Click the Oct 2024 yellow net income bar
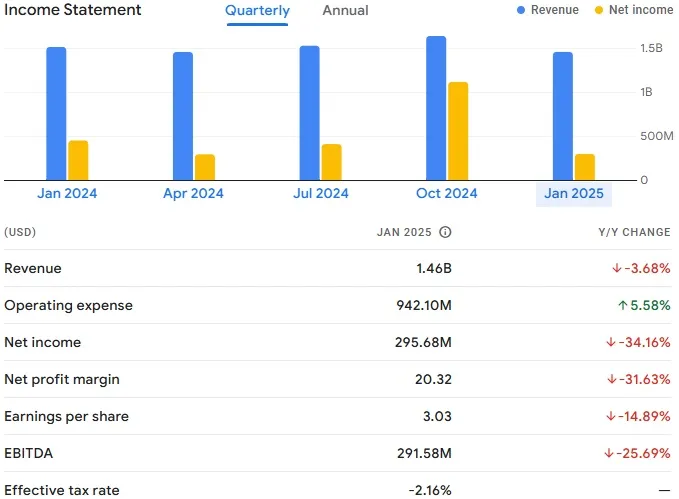 tap(458, 131)
